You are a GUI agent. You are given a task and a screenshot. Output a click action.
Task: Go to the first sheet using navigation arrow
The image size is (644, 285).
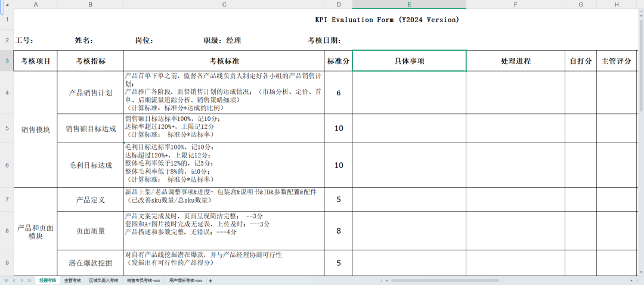(7, 280)
